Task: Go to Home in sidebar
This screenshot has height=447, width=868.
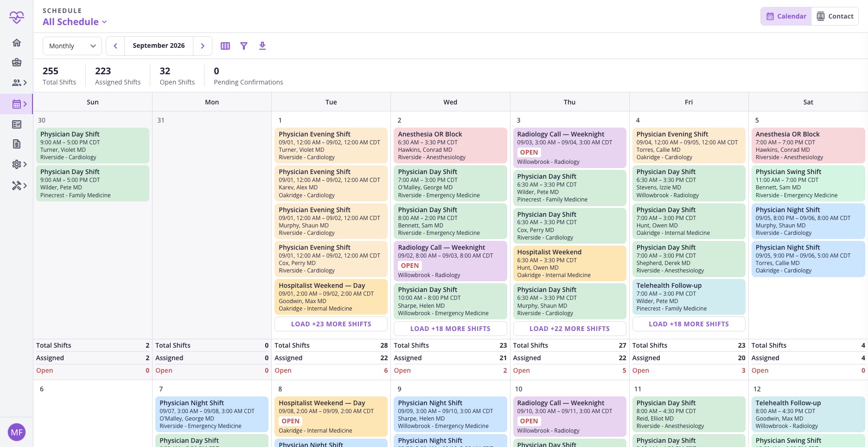Action: click(17, 43)
